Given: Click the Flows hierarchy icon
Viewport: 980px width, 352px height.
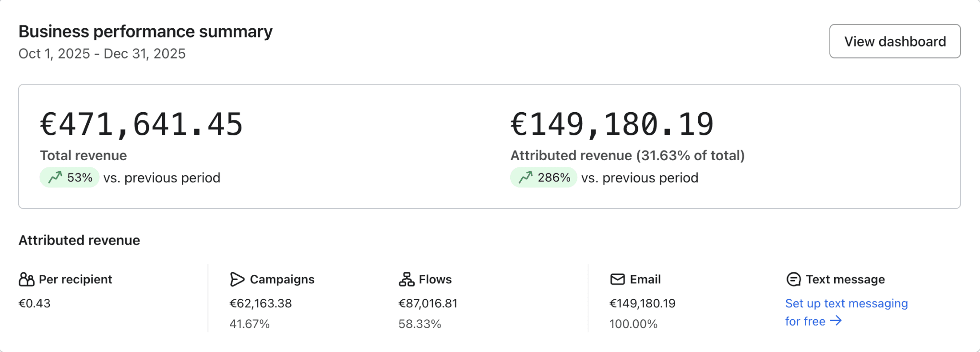Looking at the screenshot, I should (x=406, y=279).
